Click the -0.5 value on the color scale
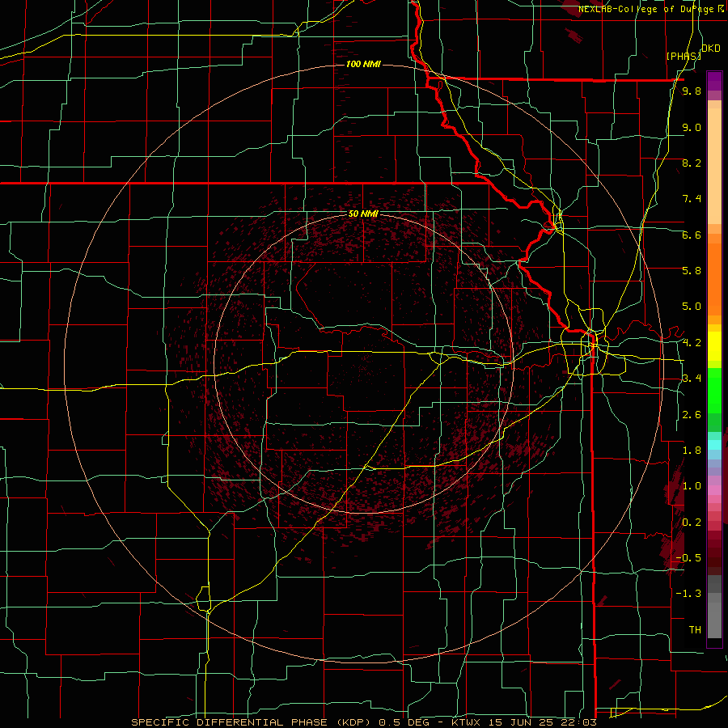Viewport: 728px width, 728px height. coord(688,558)
